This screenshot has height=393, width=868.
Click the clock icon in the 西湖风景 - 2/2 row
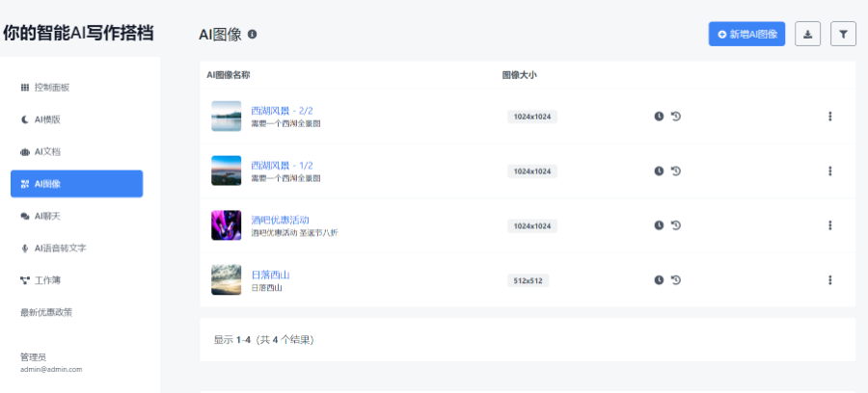coord(659,117)
